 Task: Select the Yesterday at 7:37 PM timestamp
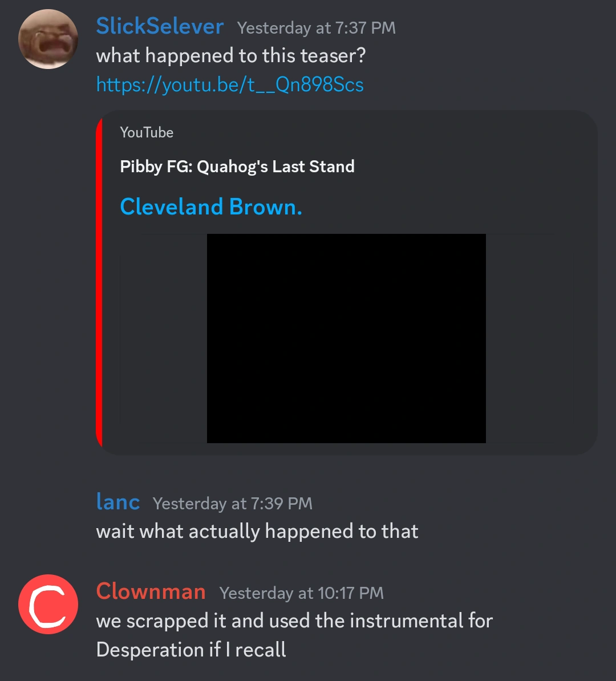click(x=316, y=28)
